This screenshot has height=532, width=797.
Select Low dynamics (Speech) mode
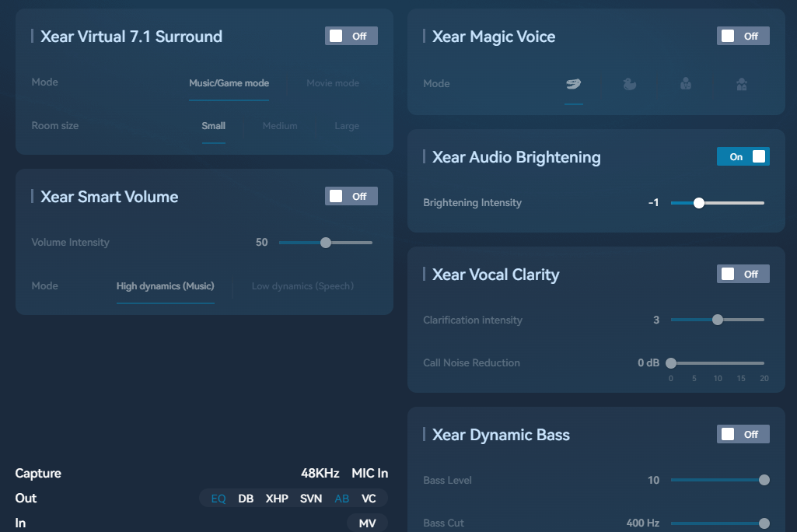coord(302,286)
